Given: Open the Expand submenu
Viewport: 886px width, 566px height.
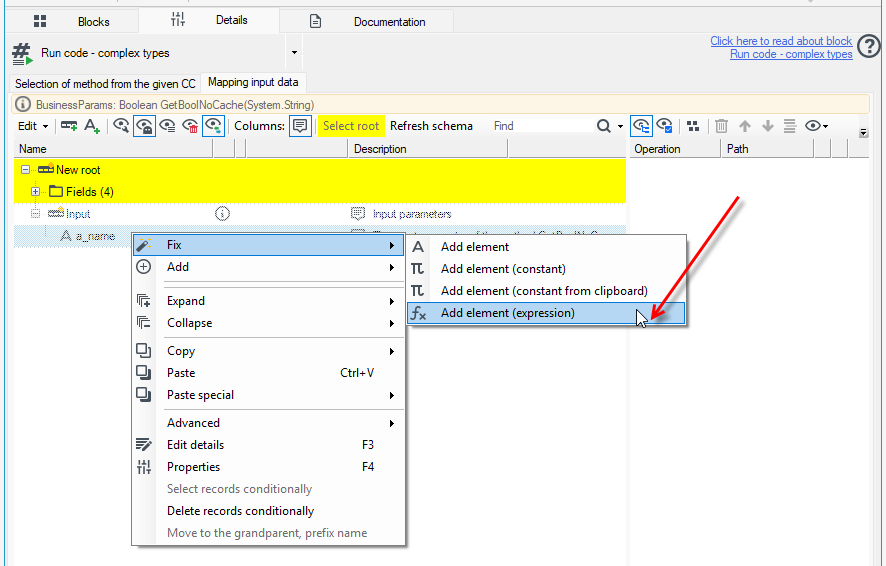Looking at the screenshot, I should tap(268, 301).
